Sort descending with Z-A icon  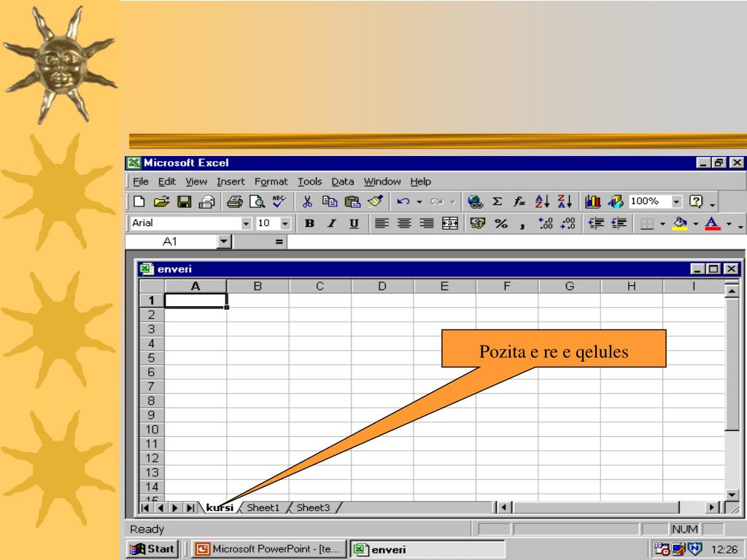(x=565, y=201)
